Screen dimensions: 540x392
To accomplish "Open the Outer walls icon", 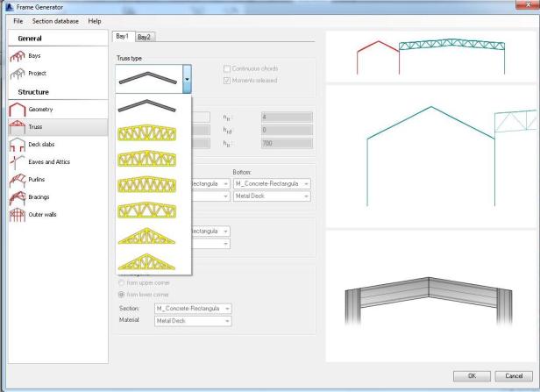I will (x=18, y=216).
